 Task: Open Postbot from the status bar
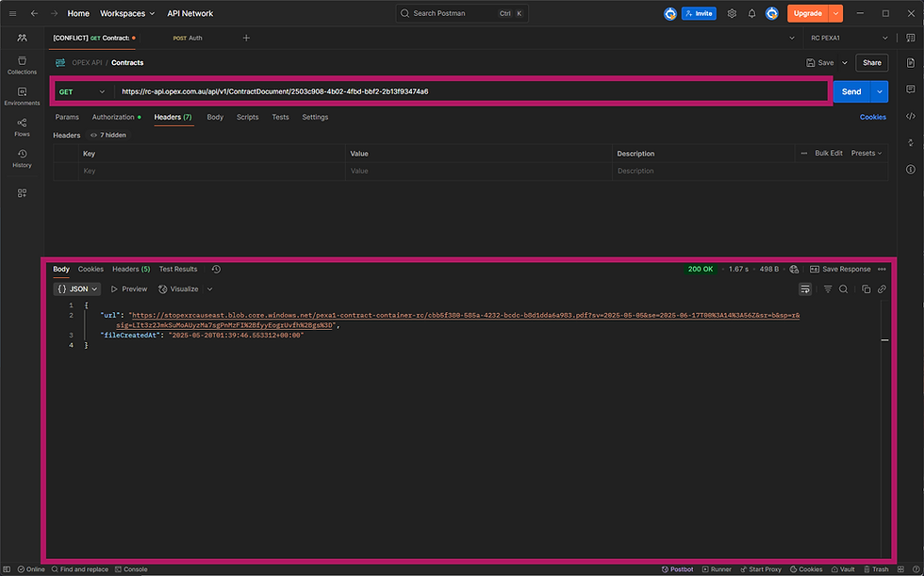pos(678,569)
